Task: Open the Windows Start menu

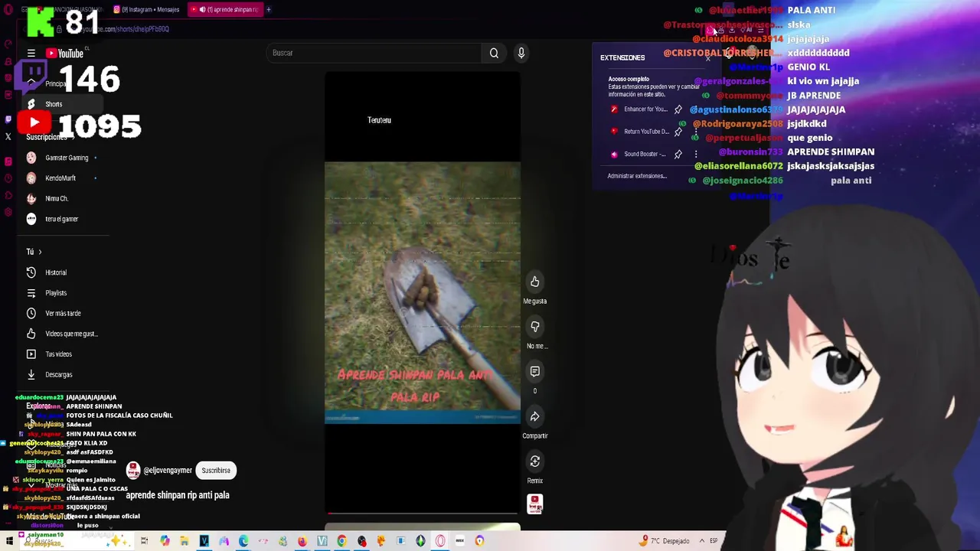Action: click(x=9, y=541)
